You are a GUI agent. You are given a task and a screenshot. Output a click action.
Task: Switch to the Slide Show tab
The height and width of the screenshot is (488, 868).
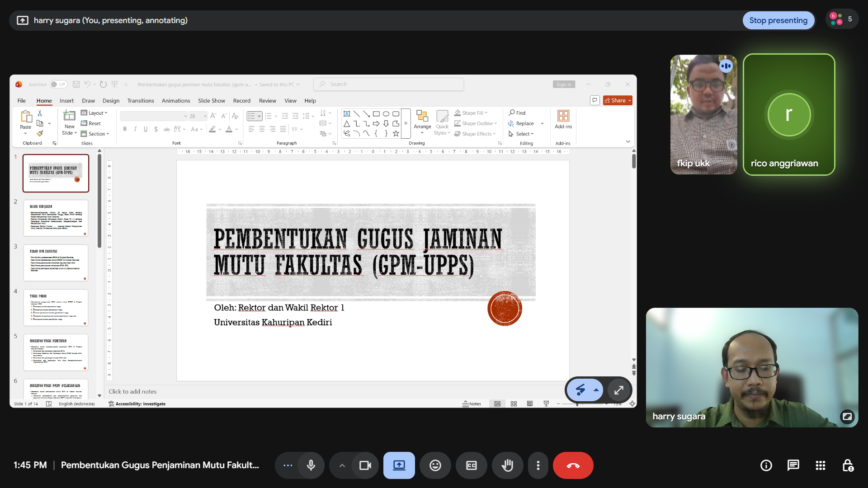pyautogui.click(x=211, y=101)
